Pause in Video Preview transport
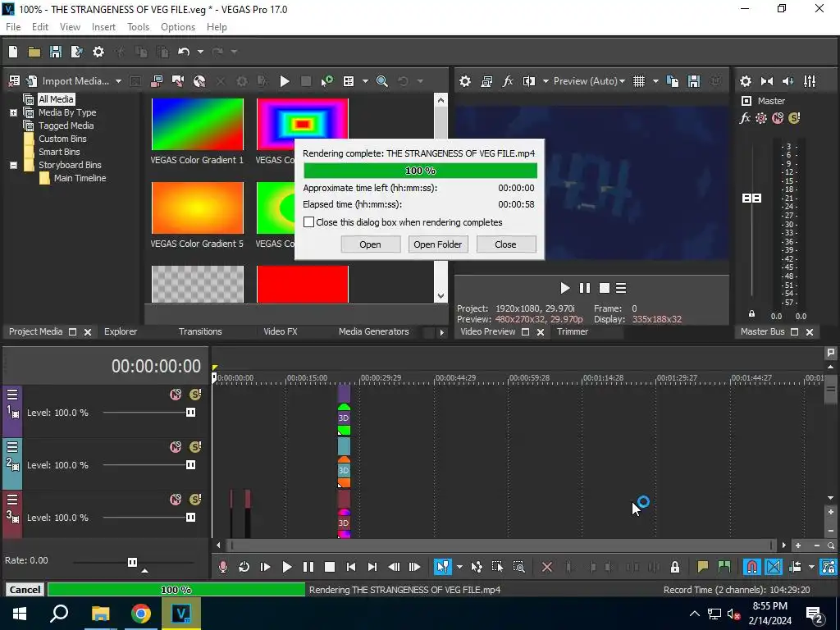Viewport: 840px width, 630px height. [x=584, y=288]
